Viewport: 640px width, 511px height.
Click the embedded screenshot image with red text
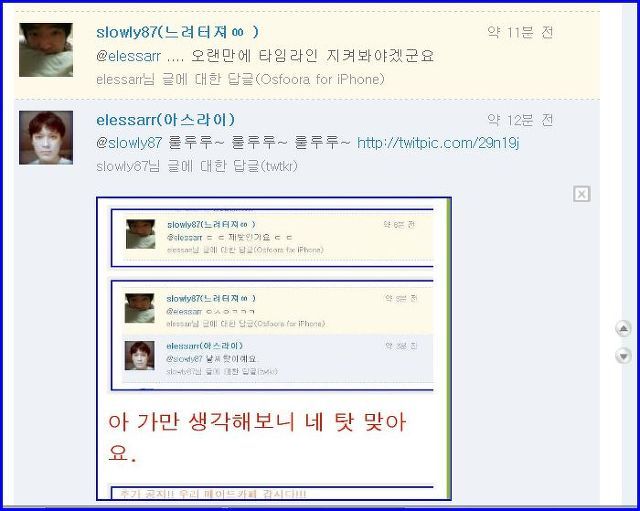274,349
